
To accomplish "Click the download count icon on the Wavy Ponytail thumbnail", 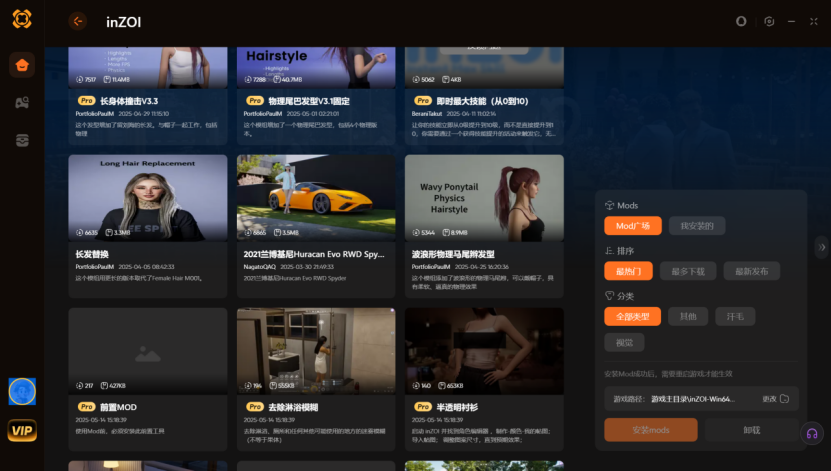I will 416,233.
